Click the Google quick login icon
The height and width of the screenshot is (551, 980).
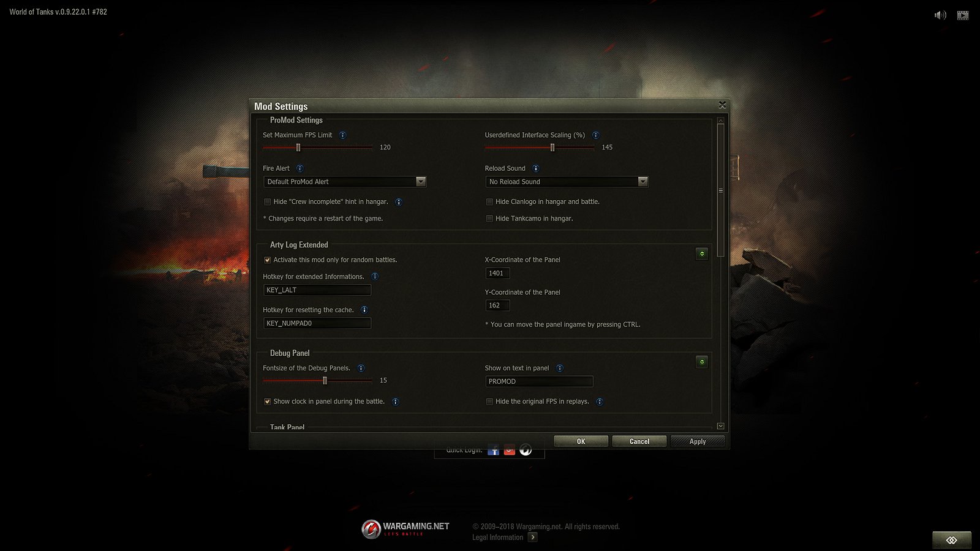(510, 451)
